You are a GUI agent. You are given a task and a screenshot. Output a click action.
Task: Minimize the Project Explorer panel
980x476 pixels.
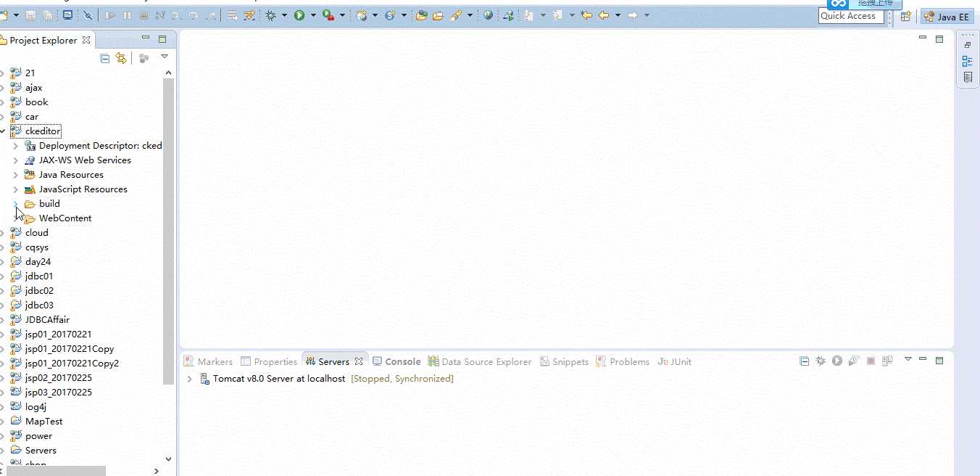point(146,38)
